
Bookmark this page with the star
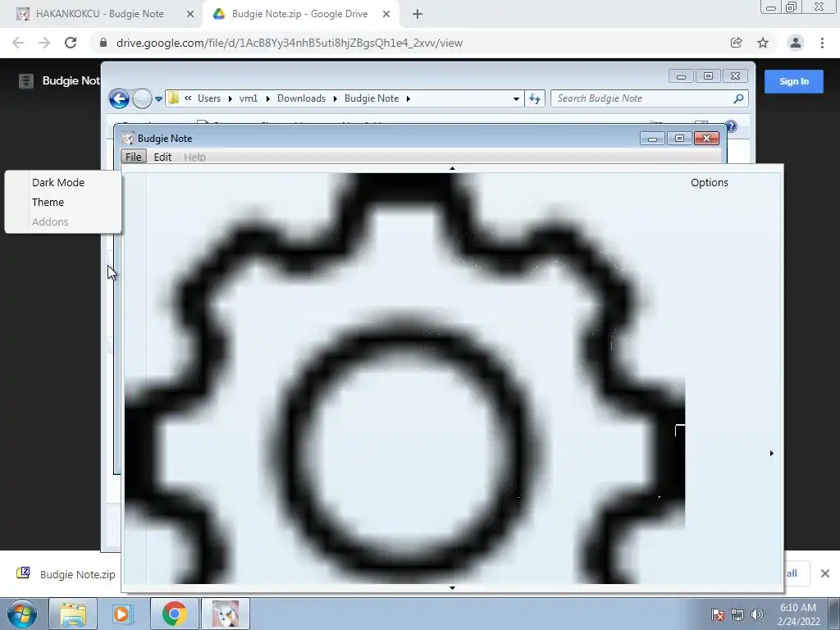[763, 43]
